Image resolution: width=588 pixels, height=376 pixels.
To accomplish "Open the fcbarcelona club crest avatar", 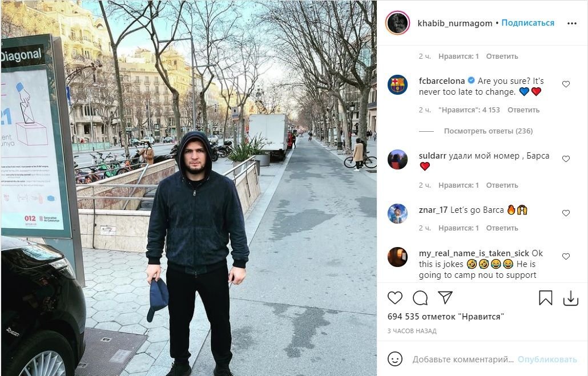I will coord(397,84).
